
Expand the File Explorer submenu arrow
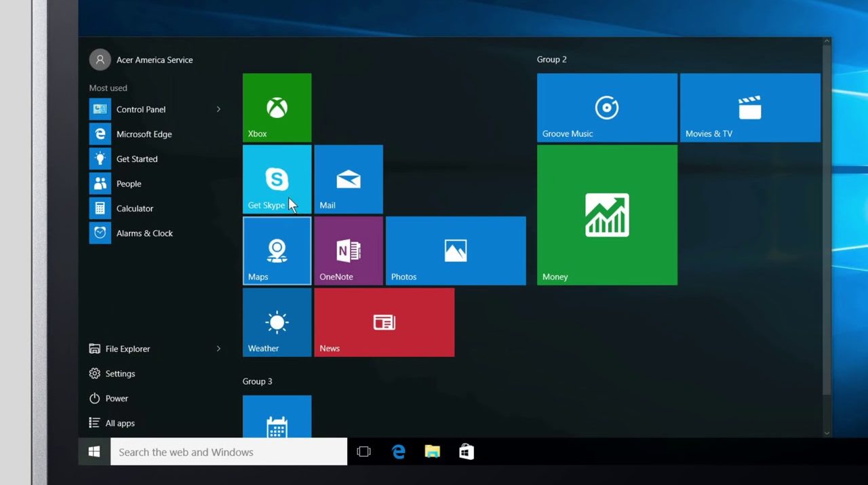218,349
